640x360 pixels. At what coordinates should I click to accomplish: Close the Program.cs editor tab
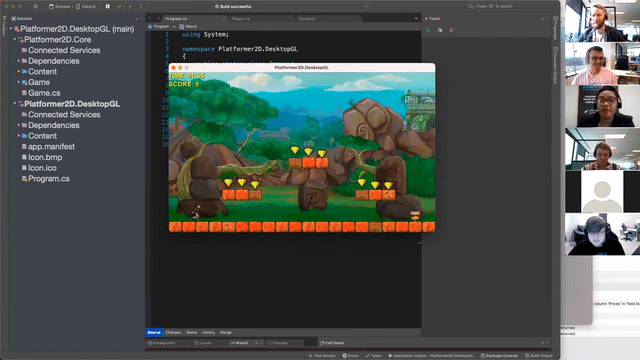[x=224, y=19]
